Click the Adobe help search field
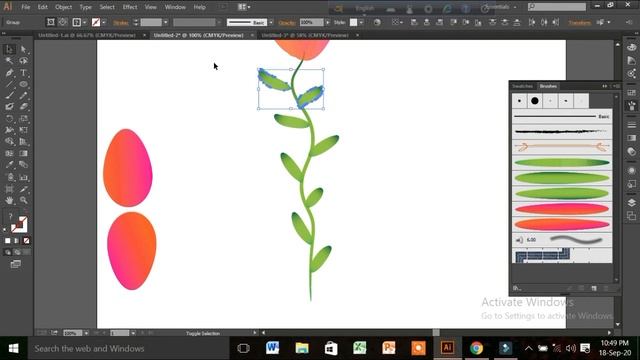Screen dimensions: 640x360 557,7
